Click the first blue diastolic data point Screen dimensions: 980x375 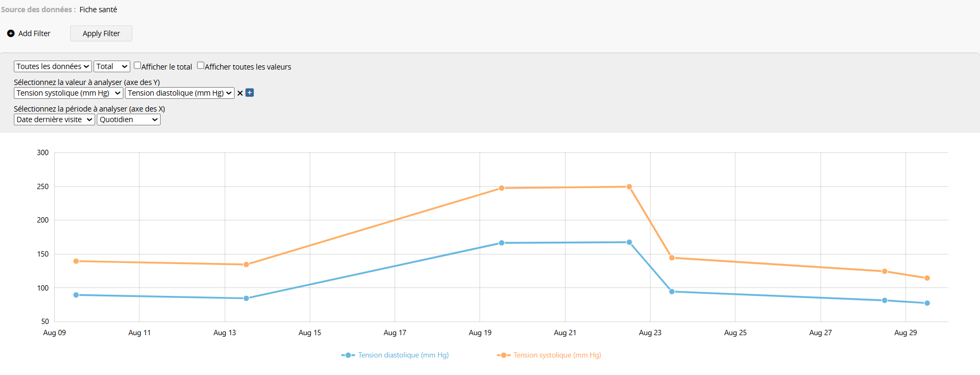(x=76, y=295)
